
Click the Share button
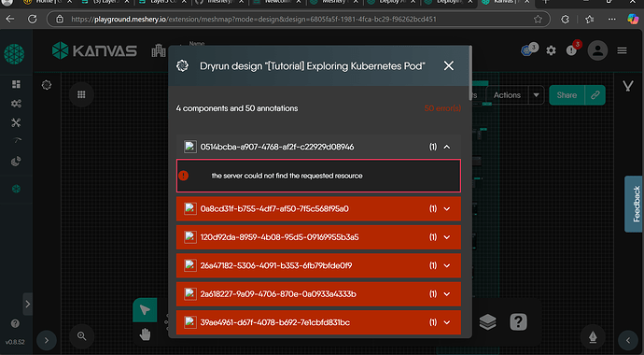(567, 95)
